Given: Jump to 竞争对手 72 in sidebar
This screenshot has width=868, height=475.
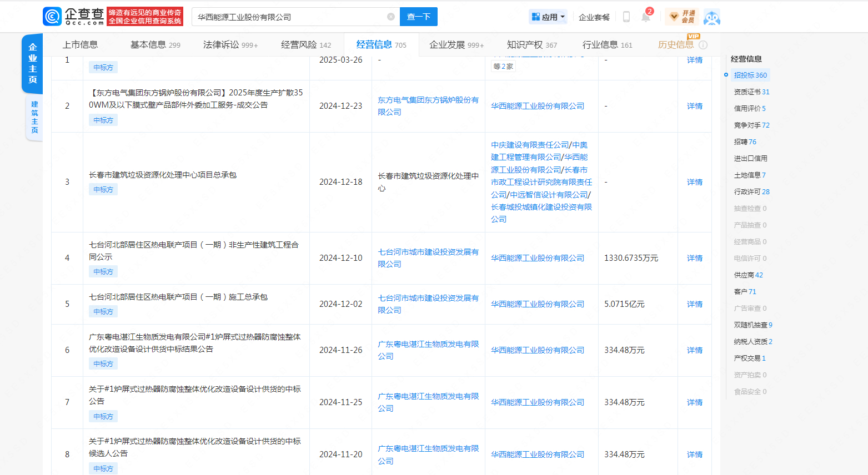Looking at the screenshot, I should 751,125.
